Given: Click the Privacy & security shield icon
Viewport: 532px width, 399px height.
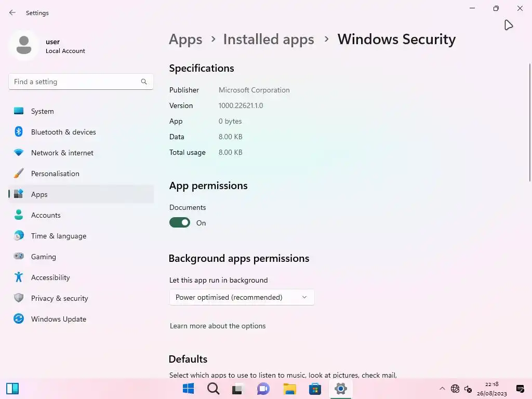Looking at the screenshot, I should click(x=19, y=298).
